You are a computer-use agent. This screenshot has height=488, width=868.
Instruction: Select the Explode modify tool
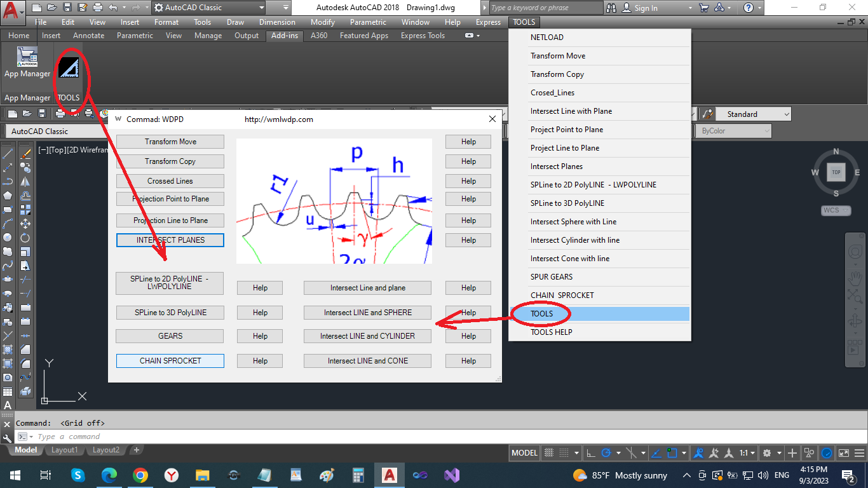pos(26,391)
